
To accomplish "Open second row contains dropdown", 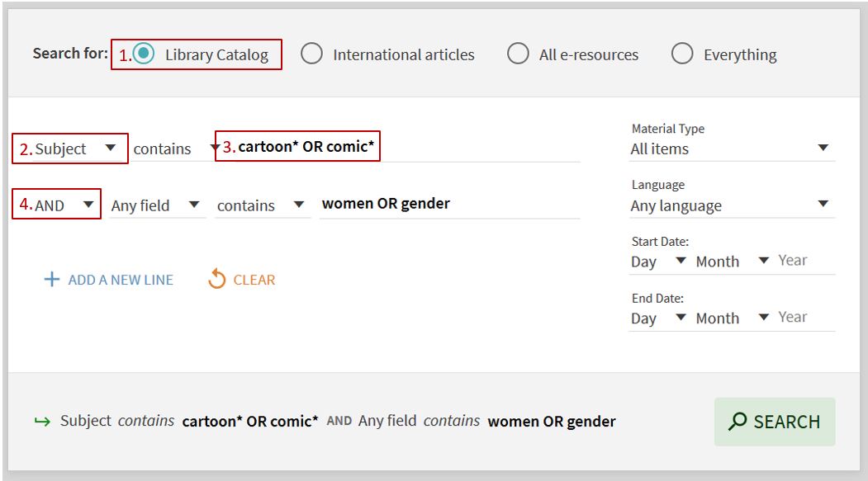I will tap(261, 205).
